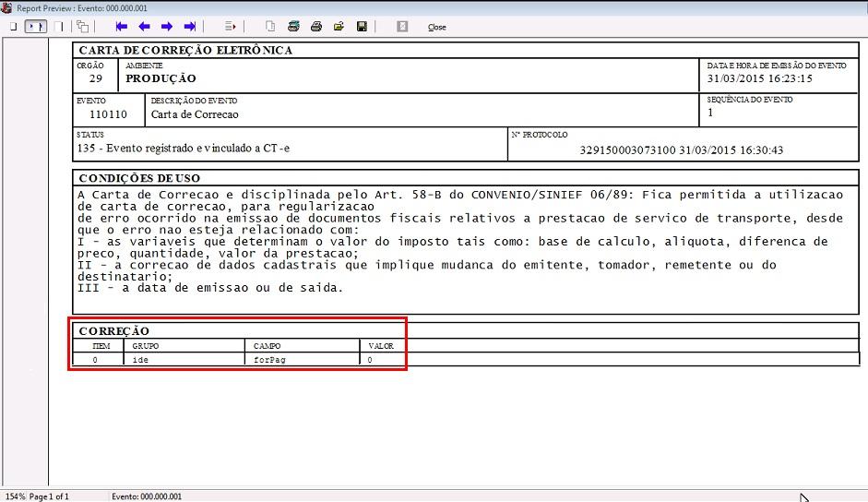This screenshot has height=502, width=868.
Task: Click the 'CORREÇÃO' section heading
Action: tap(114, 331)
